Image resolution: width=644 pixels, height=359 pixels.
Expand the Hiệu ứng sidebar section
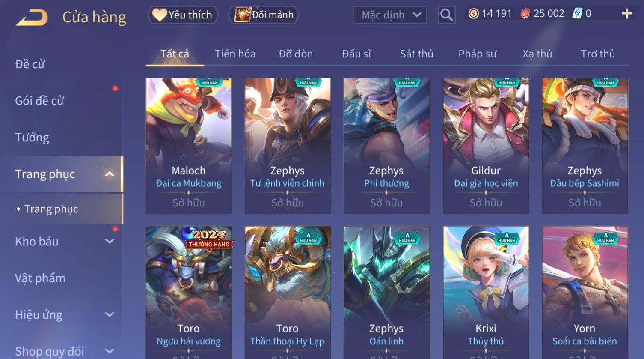(x=110, y=315)
